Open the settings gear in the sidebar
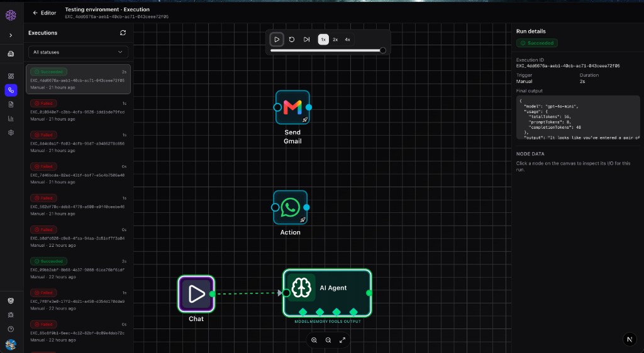Image resolution: width=644 pixels, height=353 pixels. tap(11, 133)
